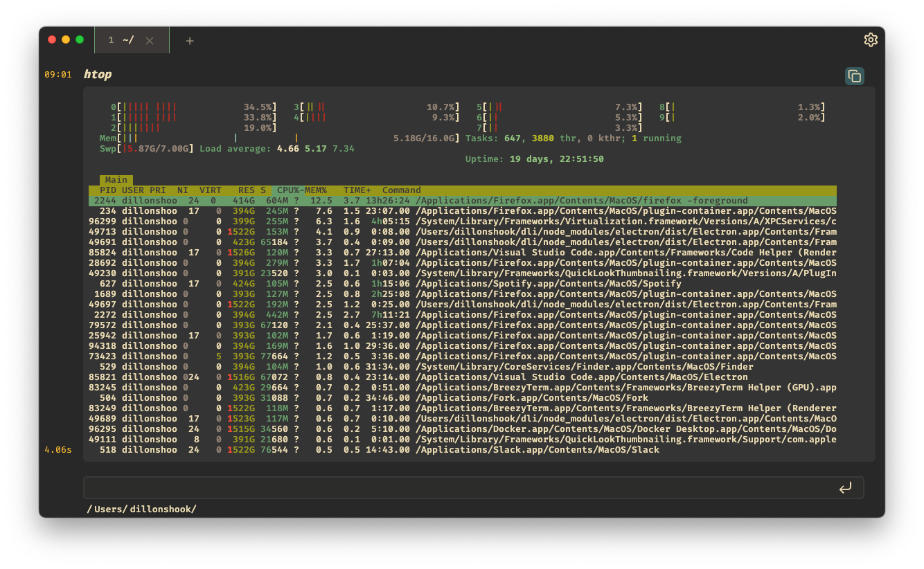Open a new terminal tab with plus icon

189,39
